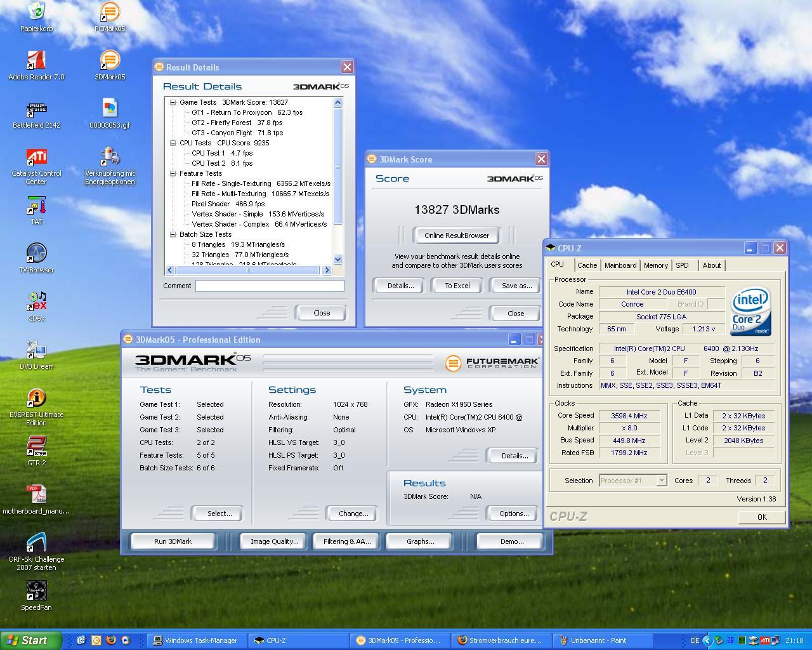Select GT2 - Firefly Forest row
This screenshot has height=650, width=812.
237,123
